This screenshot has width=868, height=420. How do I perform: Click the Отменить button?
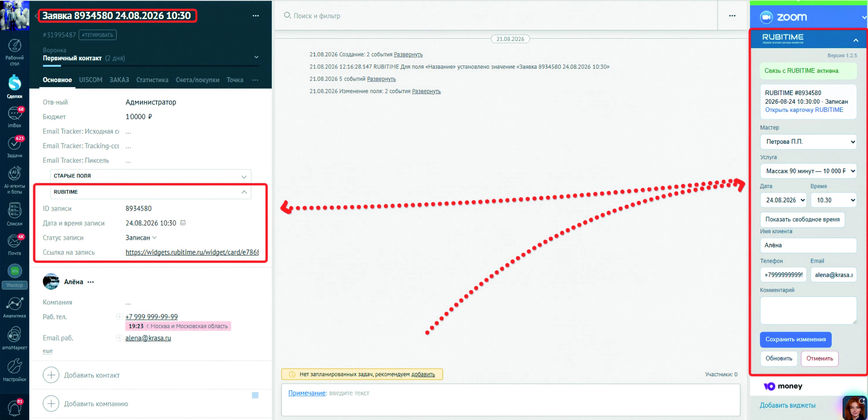tap(820, 358)
